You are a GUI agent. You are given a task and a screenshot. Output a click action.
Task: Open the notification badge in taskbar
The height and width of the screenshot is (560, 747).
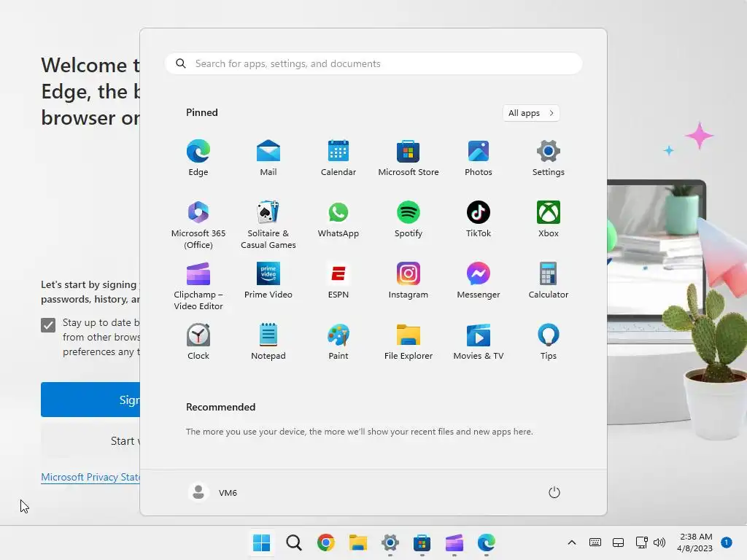pos(727,542)
